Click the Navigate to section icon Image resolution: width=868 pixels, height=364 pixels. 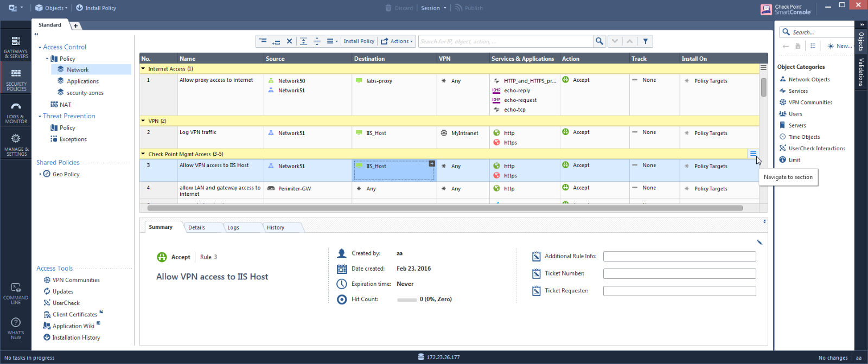(753, 154)
